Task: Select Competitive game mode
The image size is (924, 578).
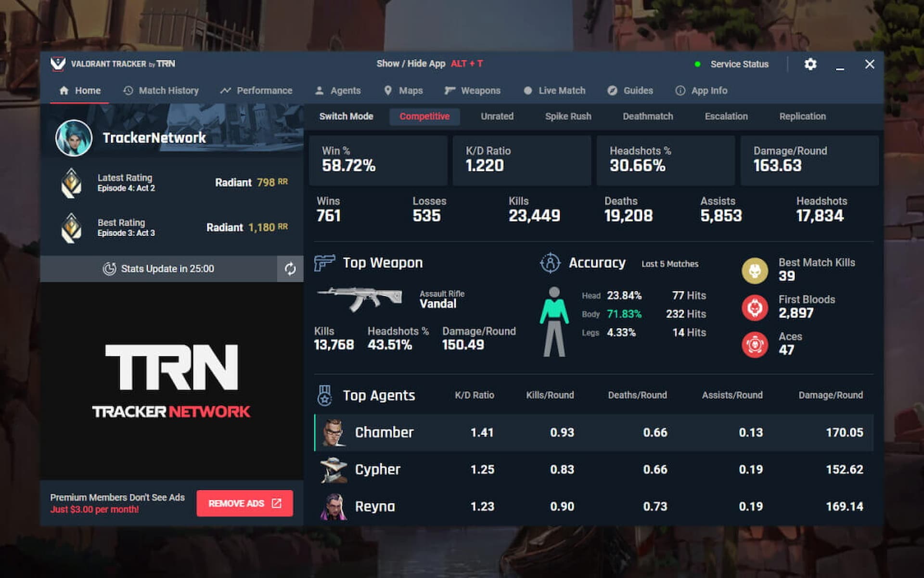Action: click(425, 116)
